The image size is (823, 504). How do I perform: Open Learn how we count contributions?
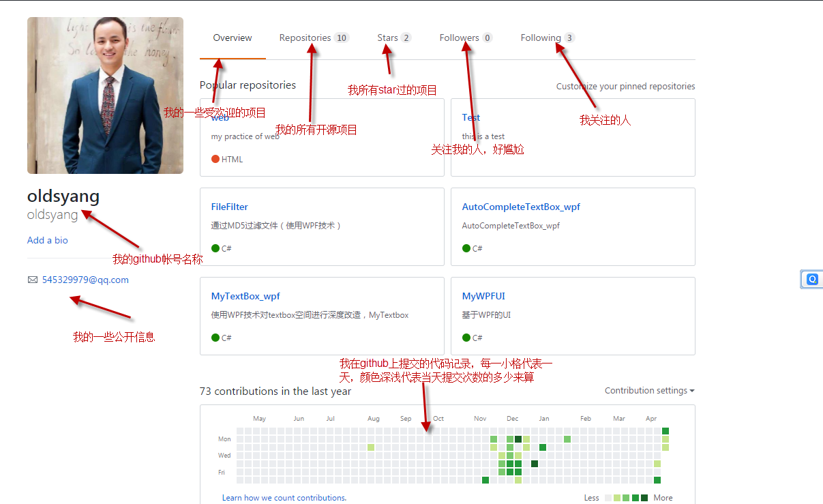pos(284,497)
